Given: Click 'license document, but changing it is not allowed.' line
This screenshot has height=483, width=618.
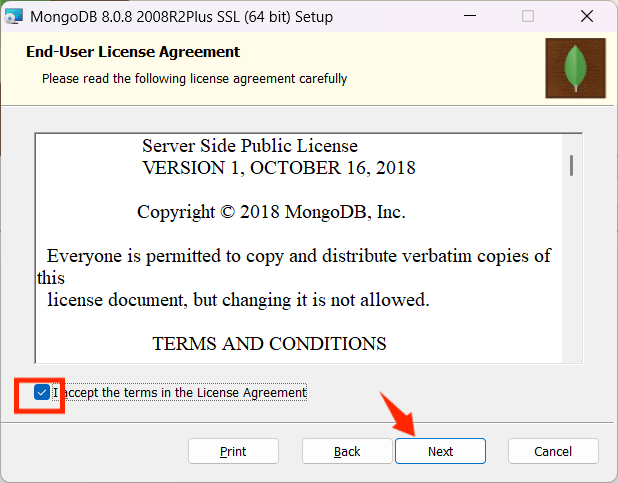Looking at the screenshot, I should click(238, 300).
